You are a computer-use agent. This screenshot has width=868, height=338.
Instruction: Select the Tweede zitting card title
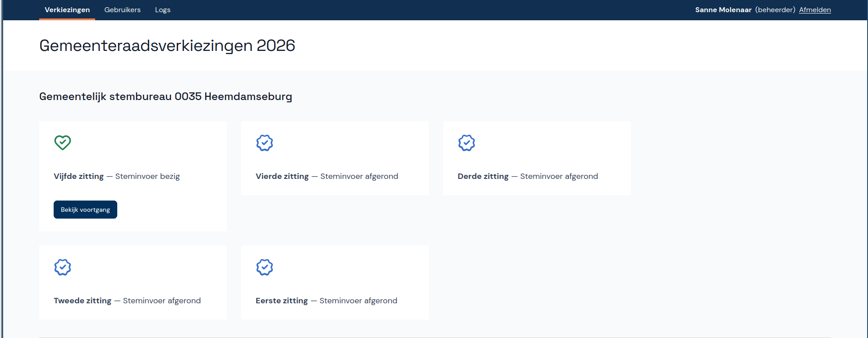coord(83,301)
